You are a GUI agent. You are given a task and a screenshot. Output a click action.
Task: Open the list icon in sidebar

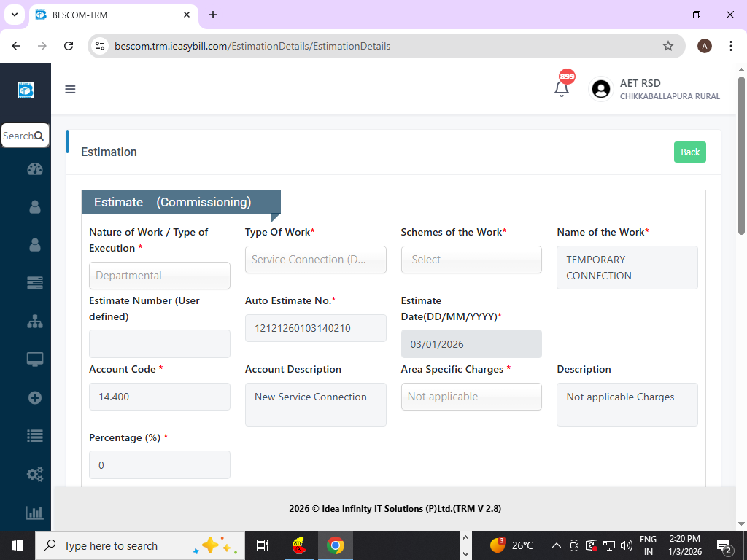click(35, 436)
